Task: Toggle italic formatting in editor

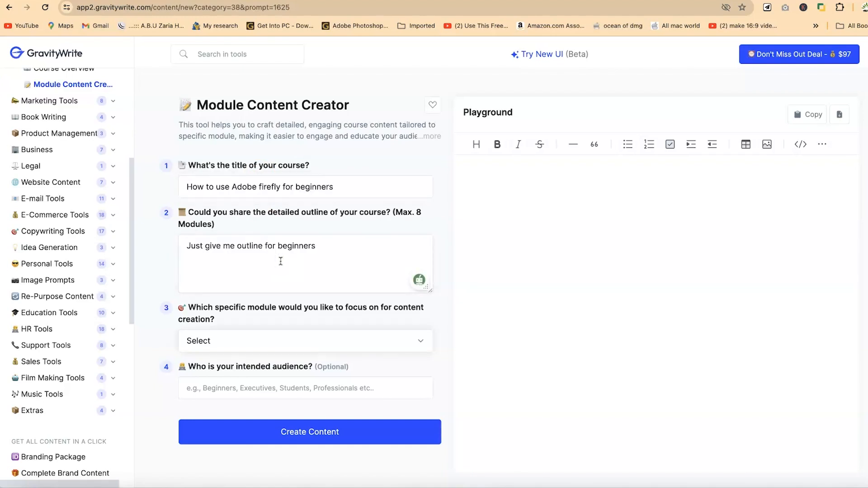Action: click(x=518, y=144)
